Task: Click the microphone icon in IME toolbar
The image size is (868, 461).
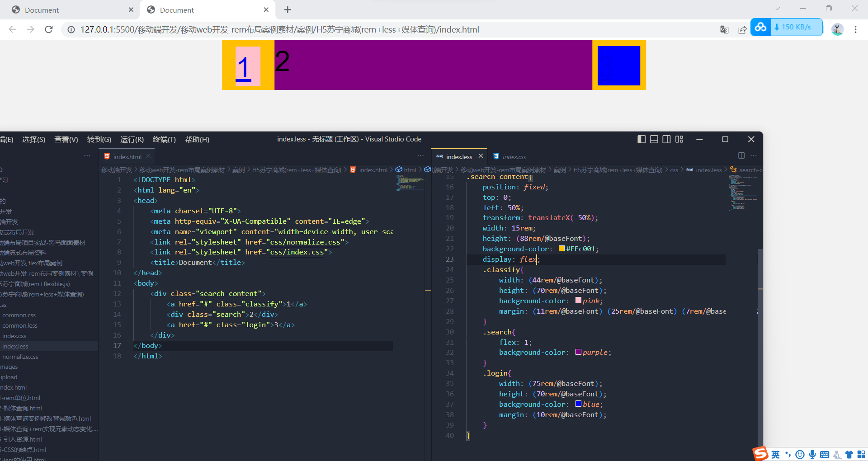Action: pyautogui.click(x=812, y=454)
